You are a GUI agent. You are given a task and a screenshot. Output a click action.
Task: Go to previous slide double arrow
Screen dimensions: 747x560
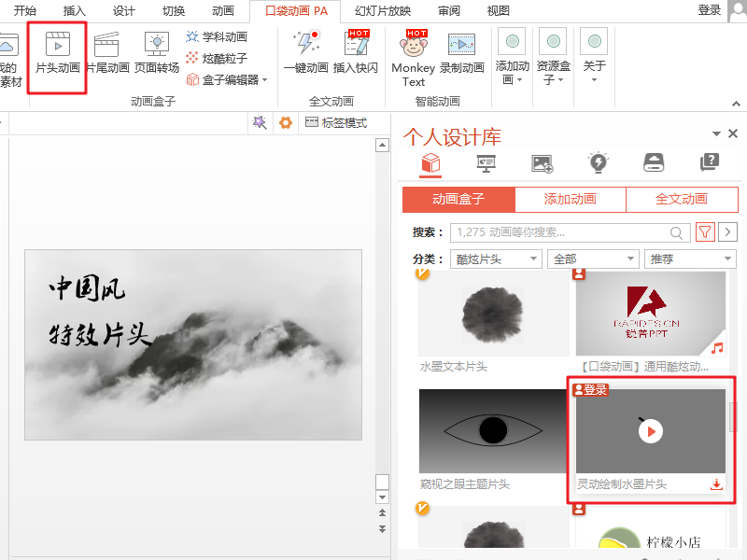382,512
